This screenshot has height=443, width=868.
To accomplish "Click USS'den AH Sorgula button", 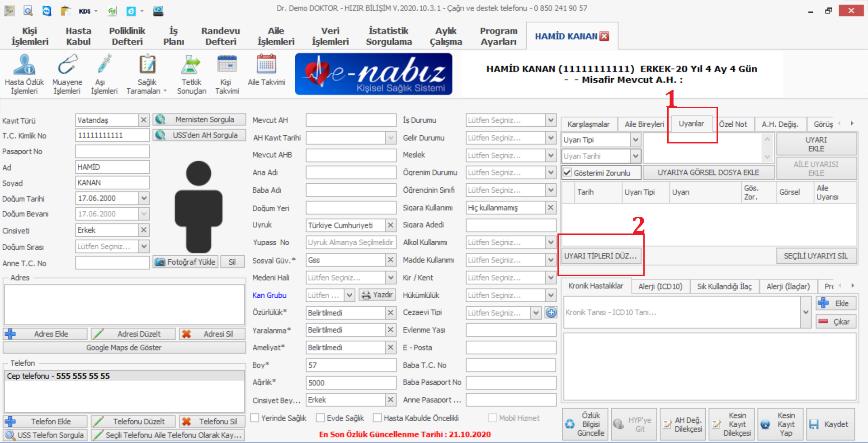I will 199,135.
